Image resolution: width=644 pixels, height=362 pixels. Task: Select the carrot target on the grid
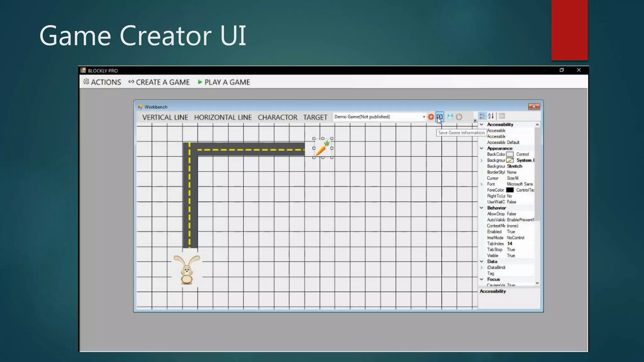(323, 148)
